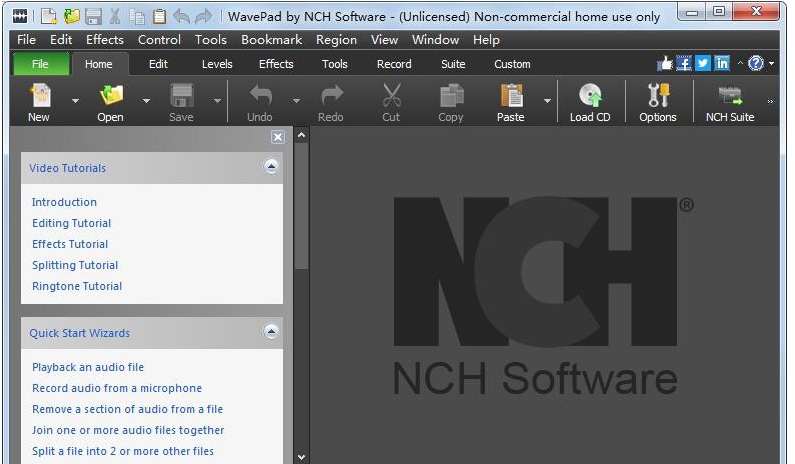795x464 pixels.
Task: Click the Redo ribbon icon
Action: (x=332, y=95)
